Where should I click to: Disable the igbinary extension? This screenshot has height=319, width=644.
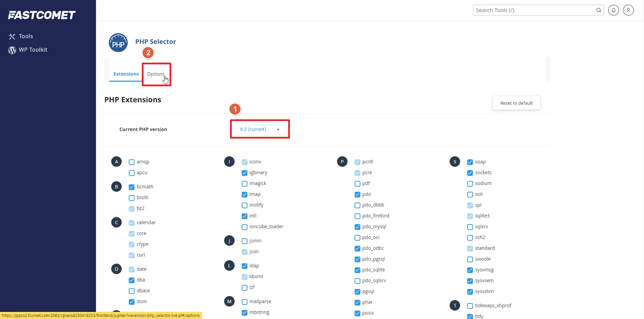coord(244,173)
